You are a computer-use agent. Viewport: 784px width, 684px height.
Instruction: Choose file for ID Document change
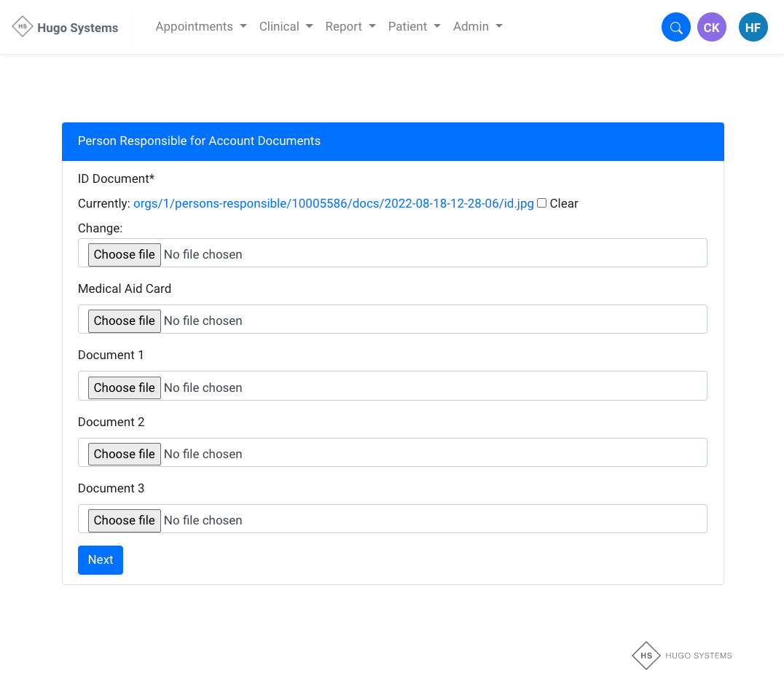(x=125, y=254)
